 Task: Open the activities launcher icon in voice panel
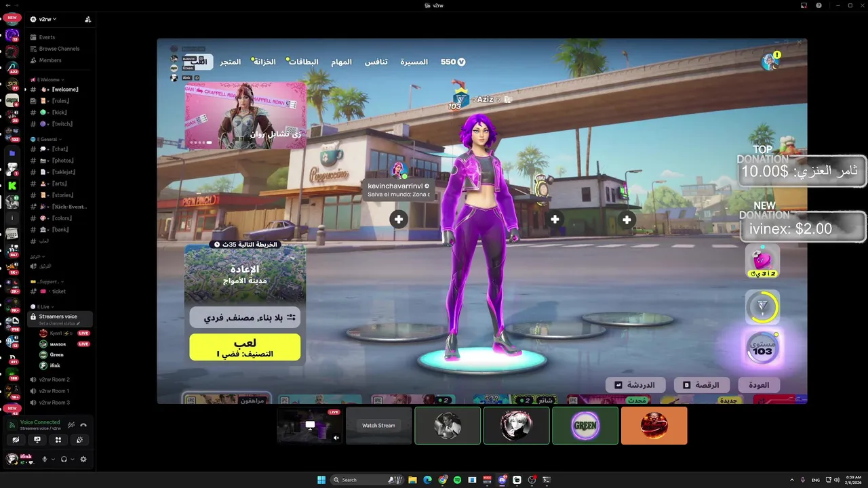pos(58,440)
